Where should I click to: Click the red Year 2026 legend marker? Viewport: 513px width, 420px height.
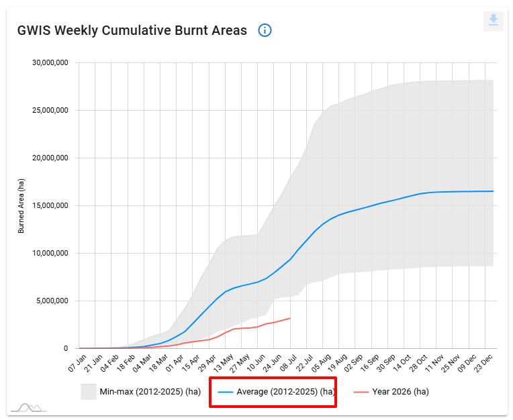coord(361,392)
